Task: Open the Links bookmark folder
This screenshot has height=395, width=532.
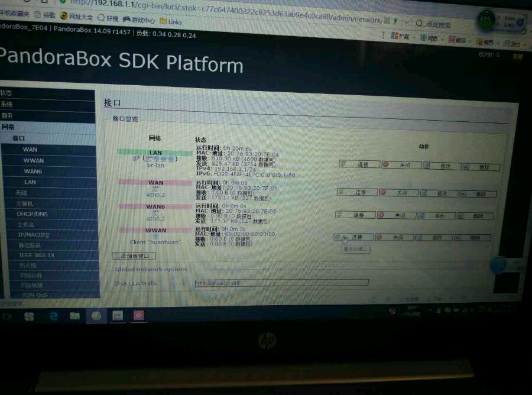Action: [171, 22]
